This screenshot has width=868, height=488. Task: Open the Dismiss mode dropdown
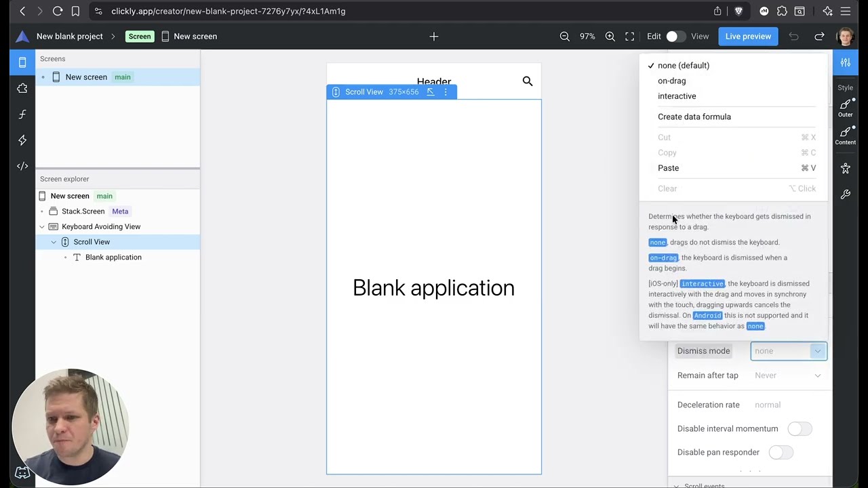click(789, 351)
